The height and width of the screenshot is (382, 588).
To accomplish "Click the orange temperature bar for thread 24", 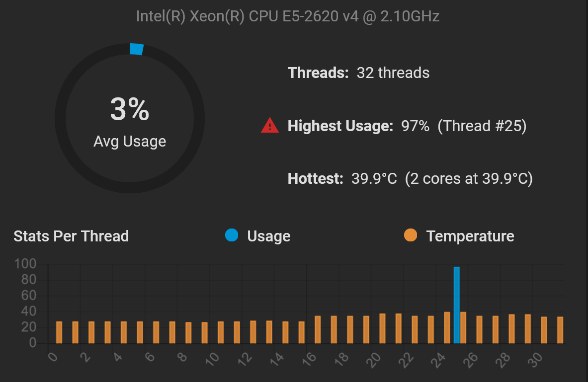I will coord(447,328).
